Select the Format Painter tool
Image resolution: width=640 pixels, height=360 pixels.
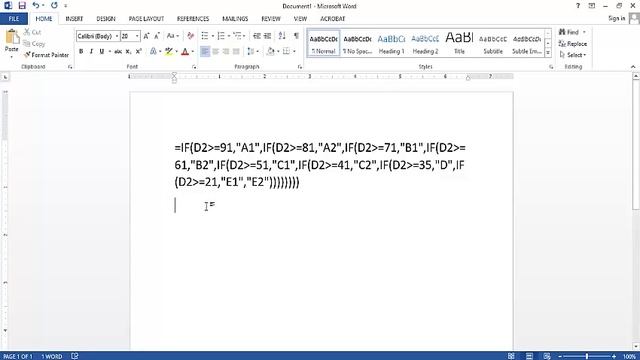point(46,55)
